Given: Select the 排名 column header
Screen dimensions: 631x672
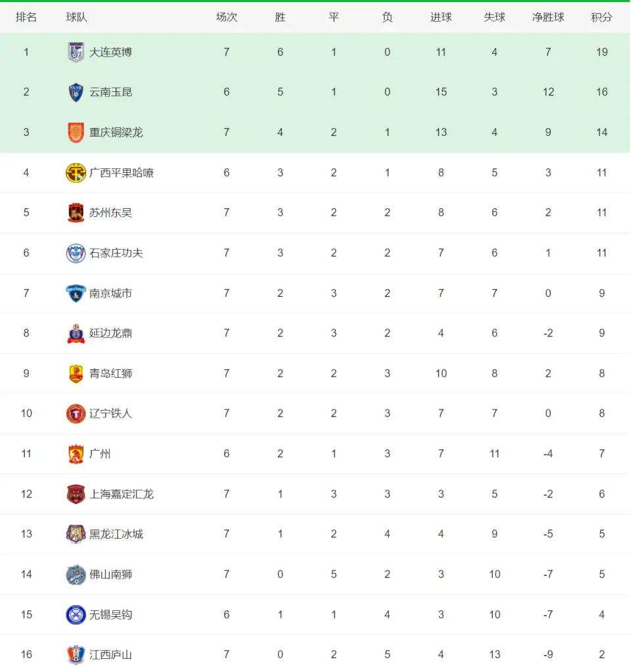Looking at the screenshot, I should (26, 17).
